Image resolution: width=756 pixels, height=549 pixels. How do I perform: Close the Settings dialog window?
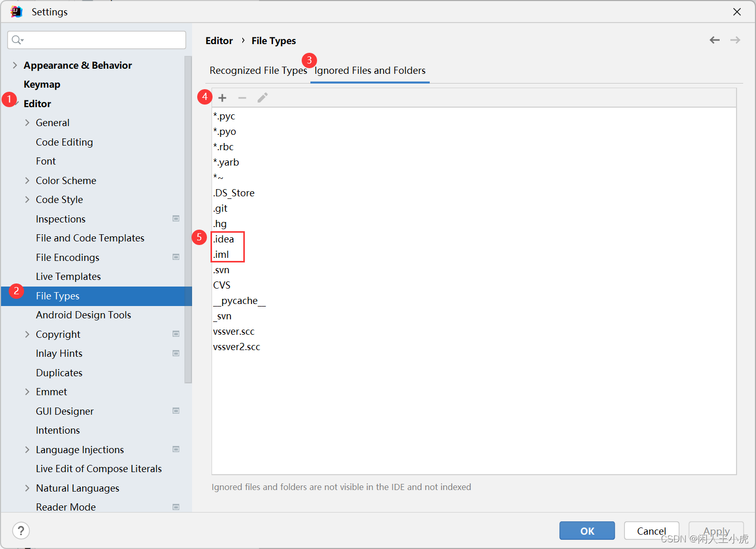click(737, 11)
